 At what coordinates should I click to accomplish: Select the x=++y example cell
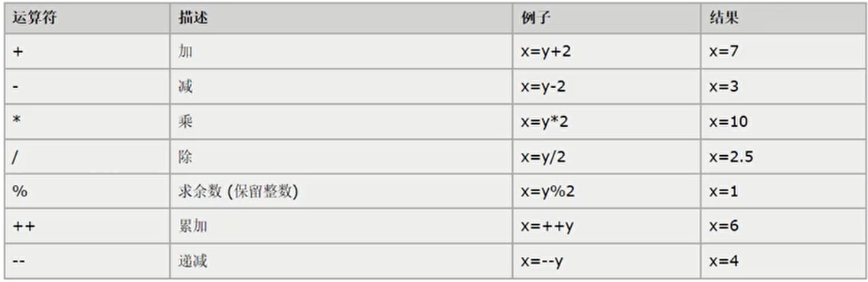(606, 226)
